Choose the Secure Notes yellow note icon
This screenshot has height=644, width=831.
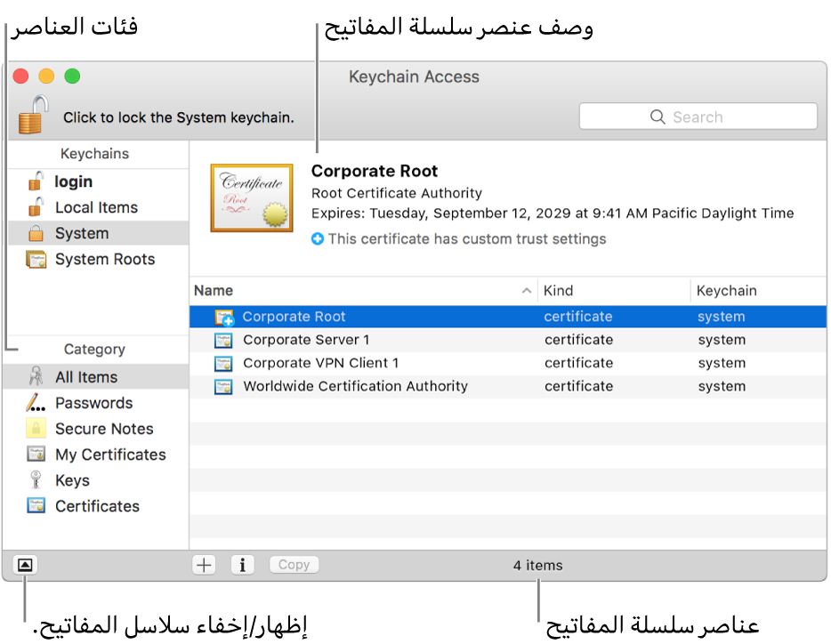tap(36, 428)
